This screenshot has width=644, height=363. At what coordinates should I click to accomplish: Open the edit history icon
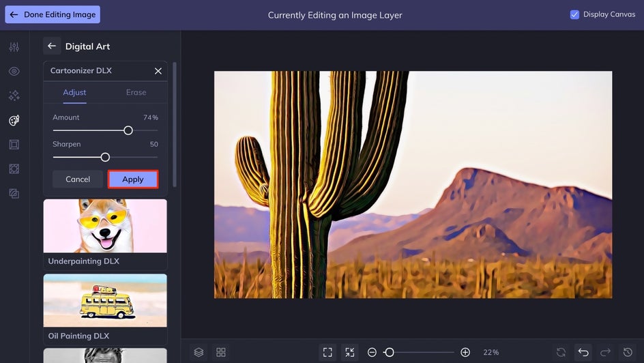tap(628, 352)
